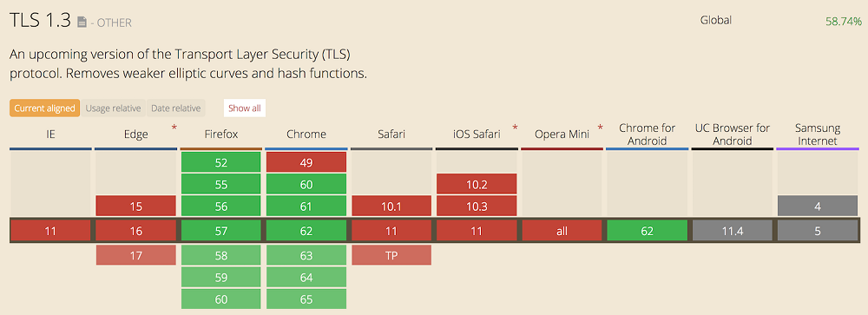
Task: Click the red asterisk beside iOS Safari
Action: point(515,129)
